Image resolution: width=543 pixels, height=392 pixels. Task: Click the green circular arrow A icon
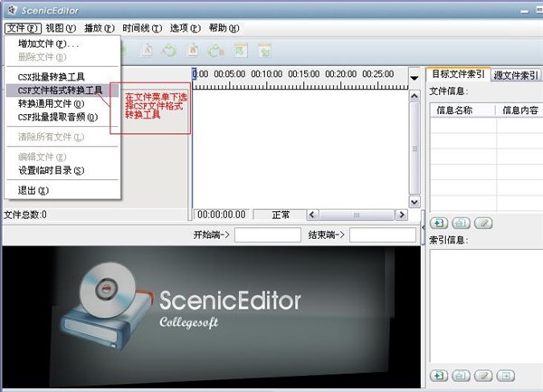[x=168, y=51]
